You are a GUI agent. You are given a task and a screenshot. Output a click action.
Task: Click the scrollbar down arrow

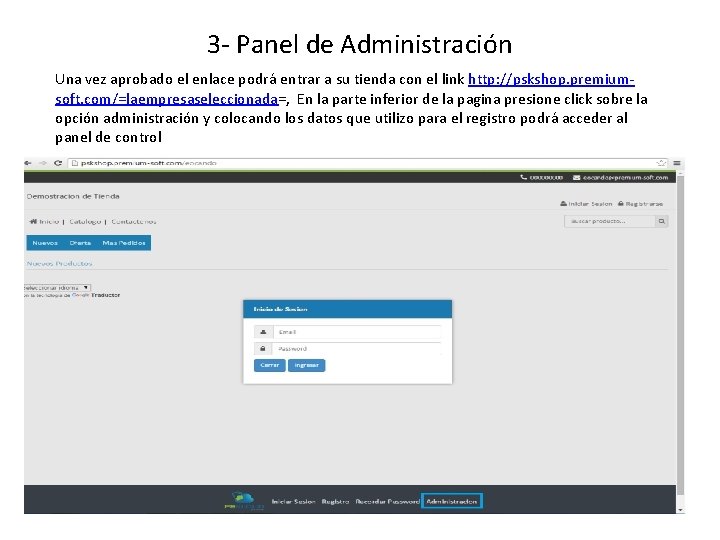click(681, 510)
